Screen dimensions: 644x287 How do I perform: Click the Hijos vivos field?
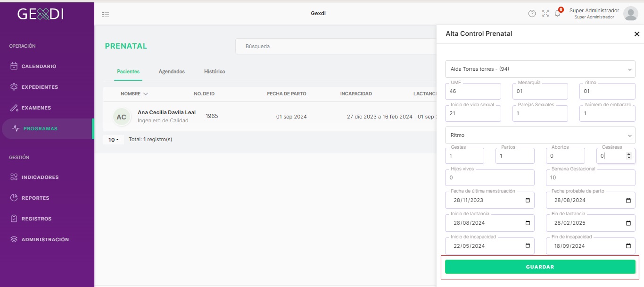(489, 177)
